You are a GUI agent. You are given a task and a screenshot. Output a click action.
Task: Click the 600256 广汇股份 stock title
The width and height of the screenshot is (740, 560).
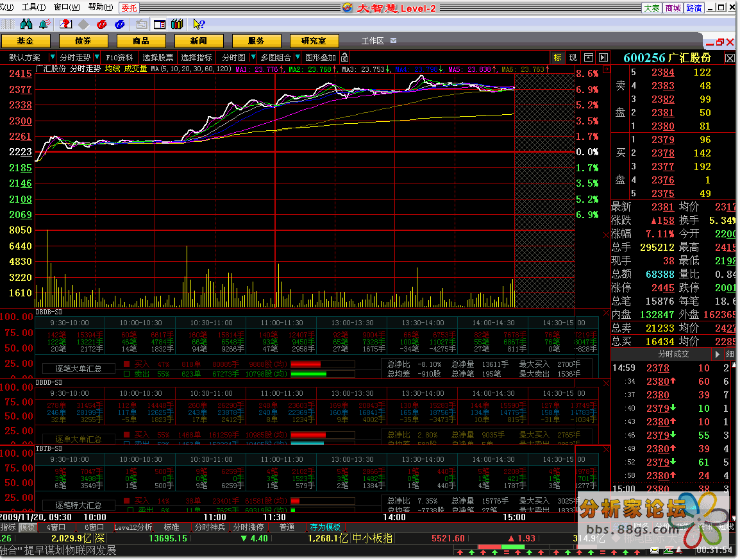(x=668, y=58)
